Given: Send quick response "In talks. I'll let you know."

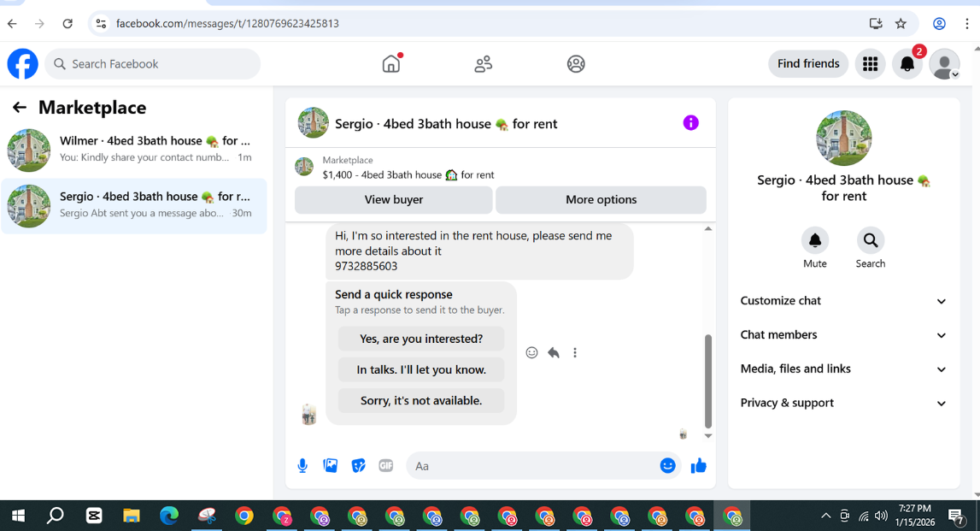Looking at the screenshot, I should click(421, 369).
